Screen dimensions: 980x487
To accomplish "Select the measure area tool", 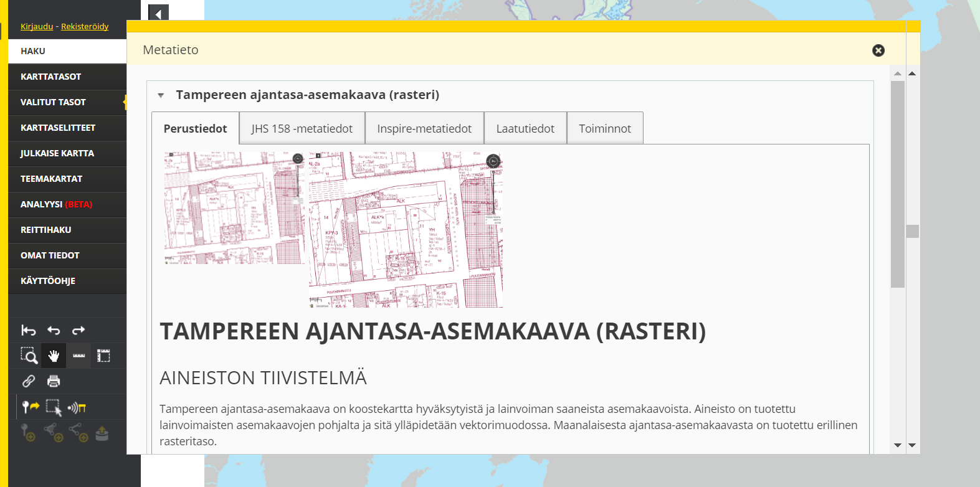I will click(103, 356).
